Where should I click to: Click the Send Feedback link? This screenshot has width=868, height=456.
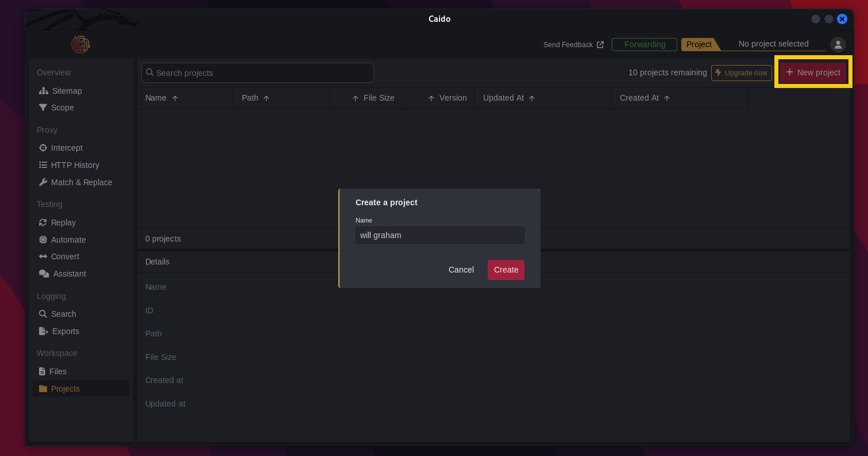(x=573, y=45)
